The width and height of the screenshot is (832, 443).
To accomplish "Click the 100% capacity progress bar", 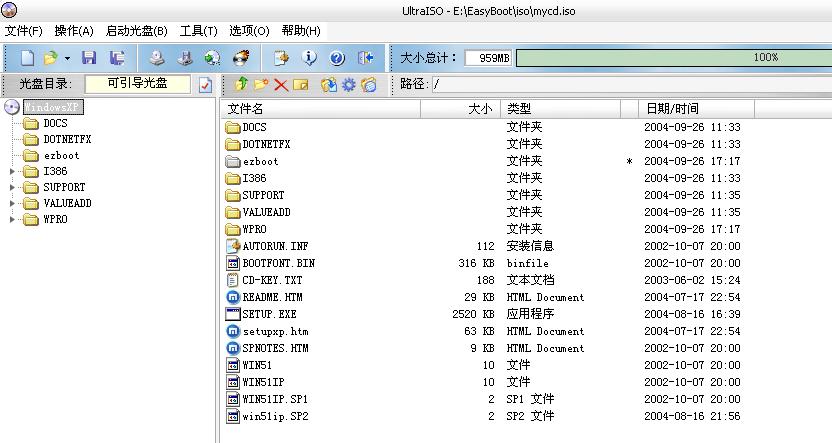I will point(674,58).
